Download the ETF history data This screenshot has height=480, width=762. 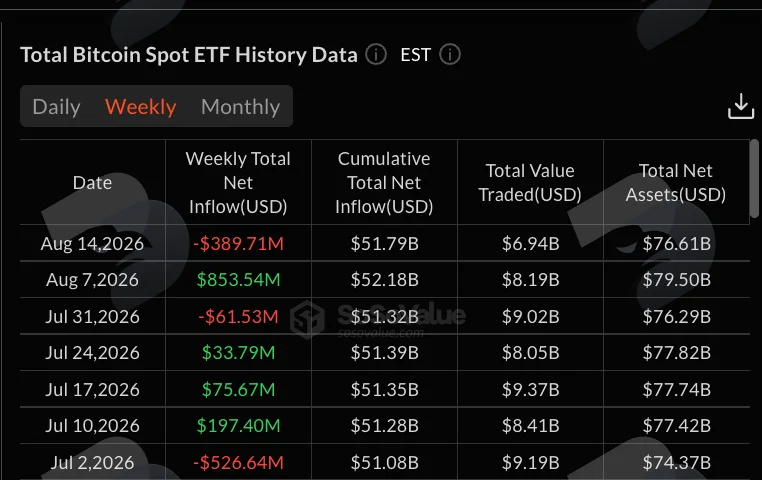click(741, 106)
